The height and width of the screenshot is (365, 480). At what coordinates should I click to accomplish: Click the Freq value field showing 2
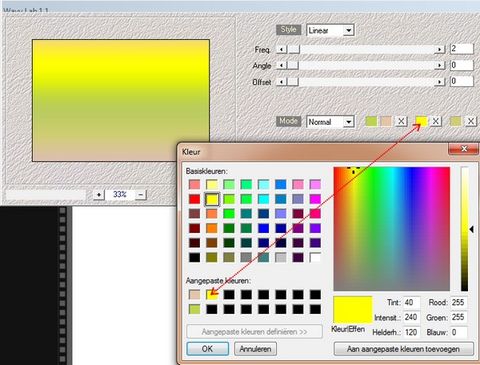pos(461,49)
